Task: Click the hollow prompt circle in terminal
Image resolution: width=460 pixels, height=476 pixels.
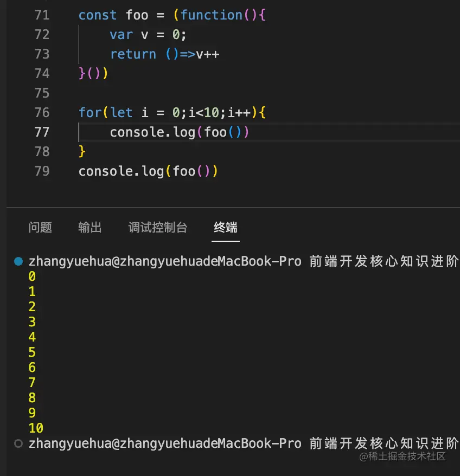Action: [18, 443]
